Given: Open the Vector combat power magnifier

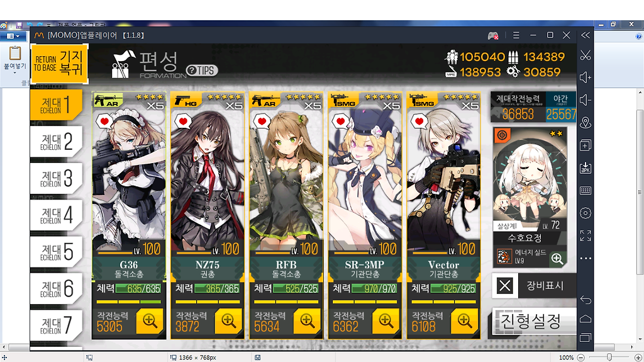Looking at the screenshot, I should tap(465, 321).
